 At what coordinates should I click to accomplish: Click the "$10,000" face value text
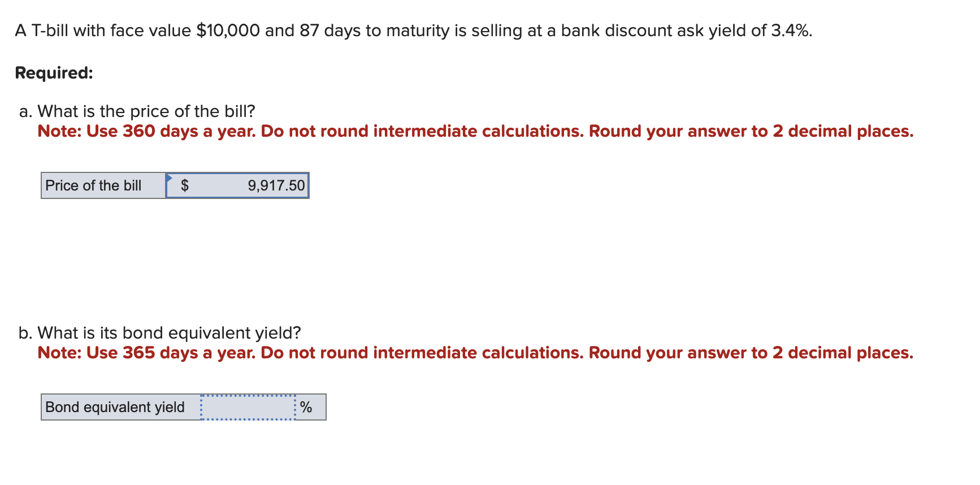tap(228, 31)
